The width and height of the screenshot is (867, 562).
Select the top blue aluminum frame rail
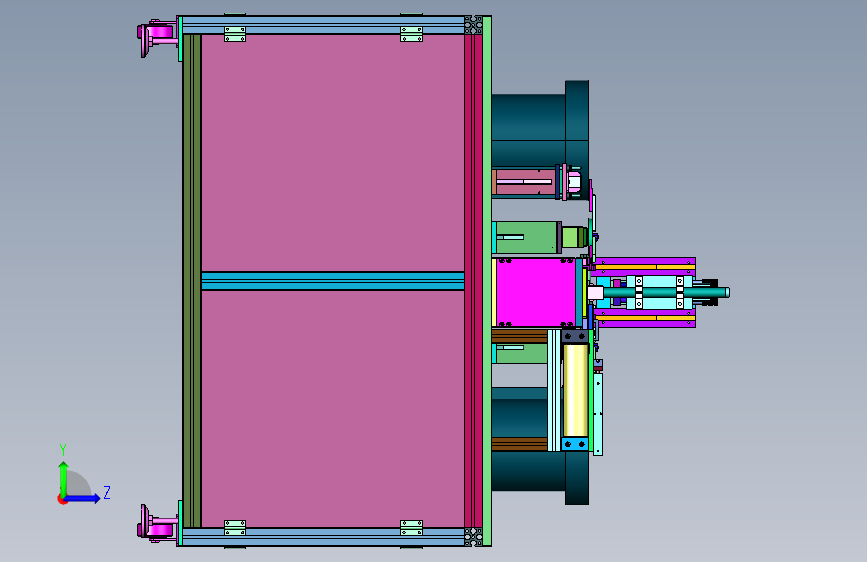[x=323, y=25]
